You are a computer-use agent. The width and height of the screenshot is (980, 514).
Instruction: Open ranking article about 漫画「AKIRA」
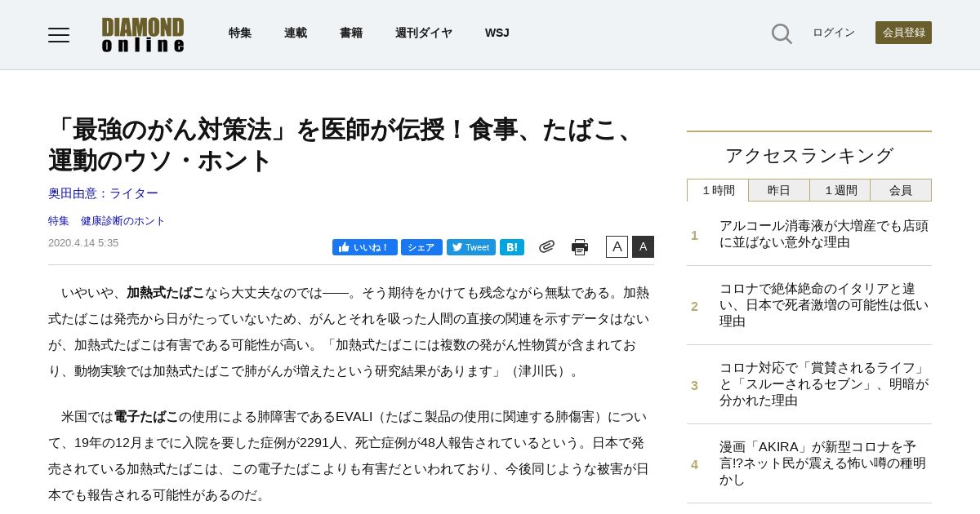(x=823, y=463)
